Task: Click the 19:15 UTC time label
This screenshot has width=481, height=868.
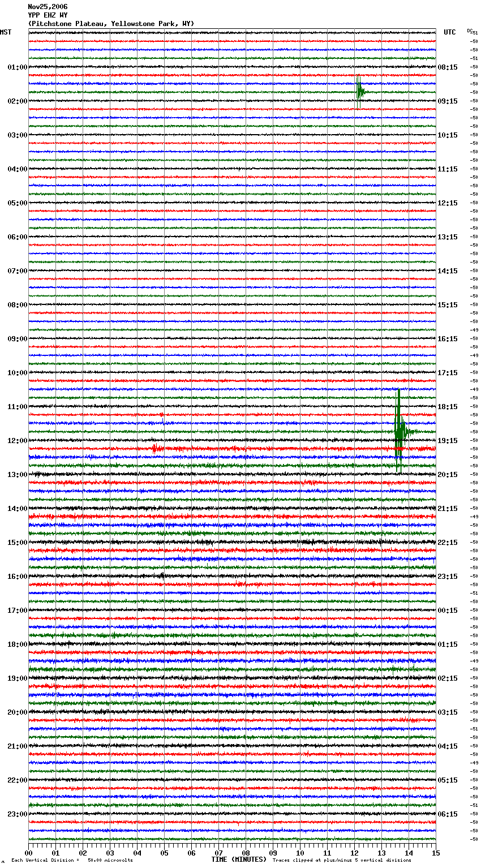Action: (x=448, y=441)
